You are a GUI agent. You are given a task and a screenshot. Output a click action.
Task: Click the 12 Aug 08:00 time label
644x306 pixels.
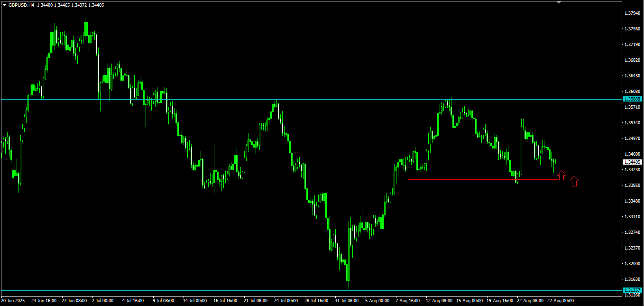[439, 301]
